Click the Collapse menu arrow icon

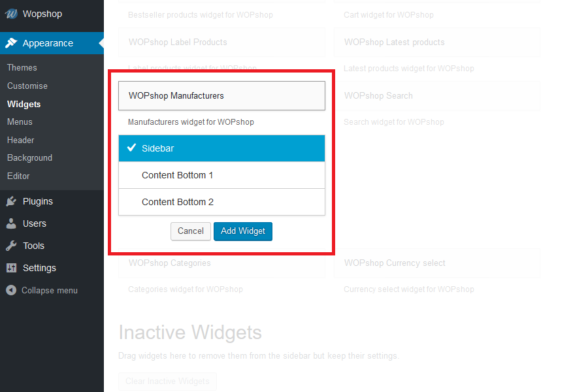click(x=11, y=290)
